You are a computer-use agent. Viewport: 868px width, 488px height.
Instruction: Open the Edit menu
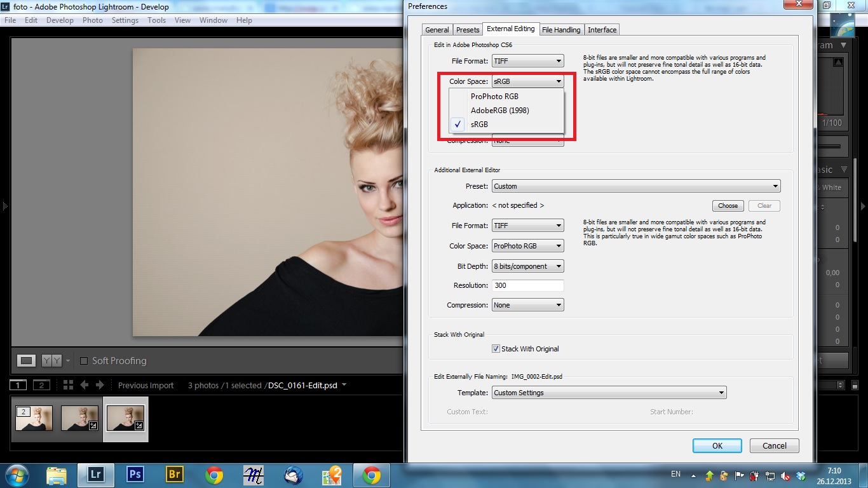click(31, 20)
